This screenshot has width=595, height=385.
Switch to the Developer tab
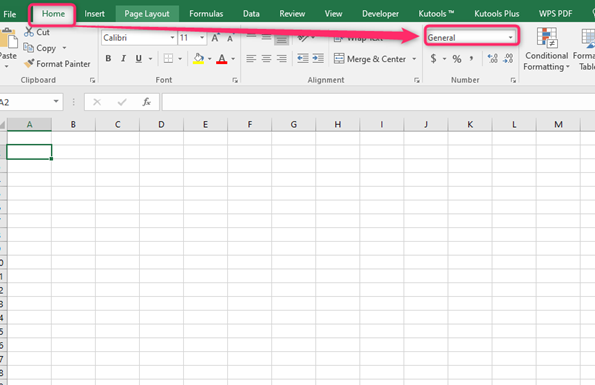pyautogui.click(x=380, y=14)
